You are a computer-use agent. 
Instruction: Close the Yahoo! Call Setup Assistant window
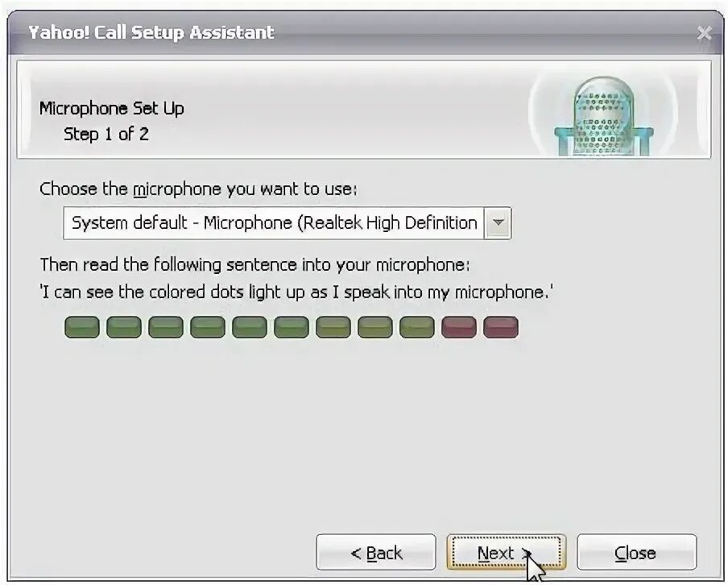coord(705,33)
